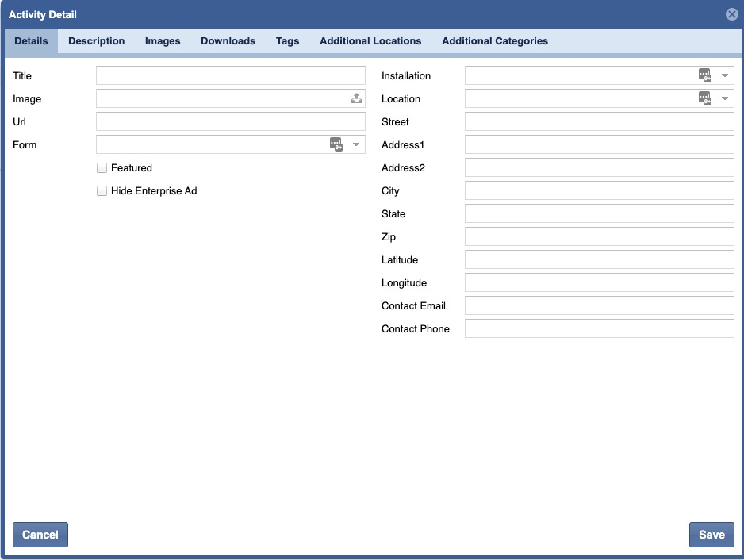Click the Cancel button
Image resolution: width=744 pixels, height=560 pixels.
pyautogui.click(x=40, y=535)
